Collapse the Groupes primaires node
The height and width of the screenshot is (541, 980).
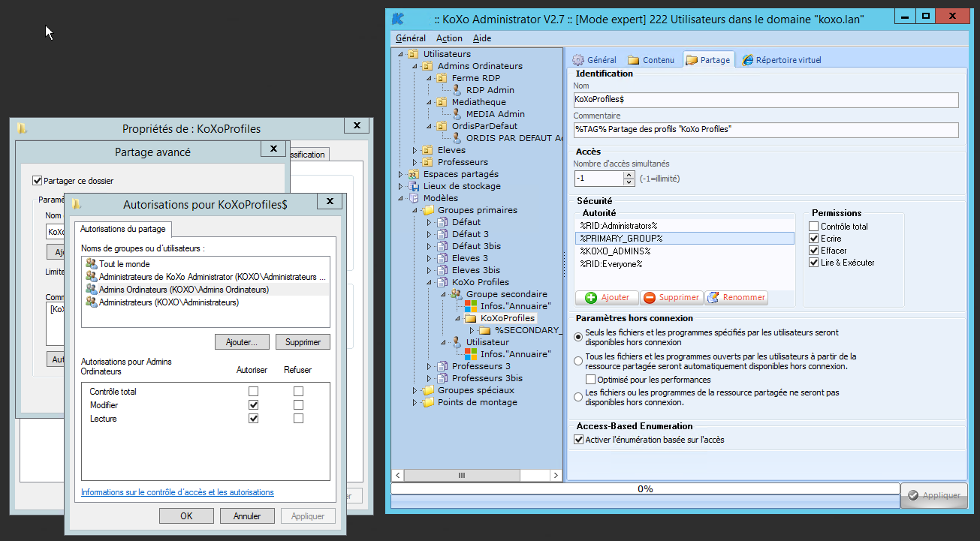415,210
